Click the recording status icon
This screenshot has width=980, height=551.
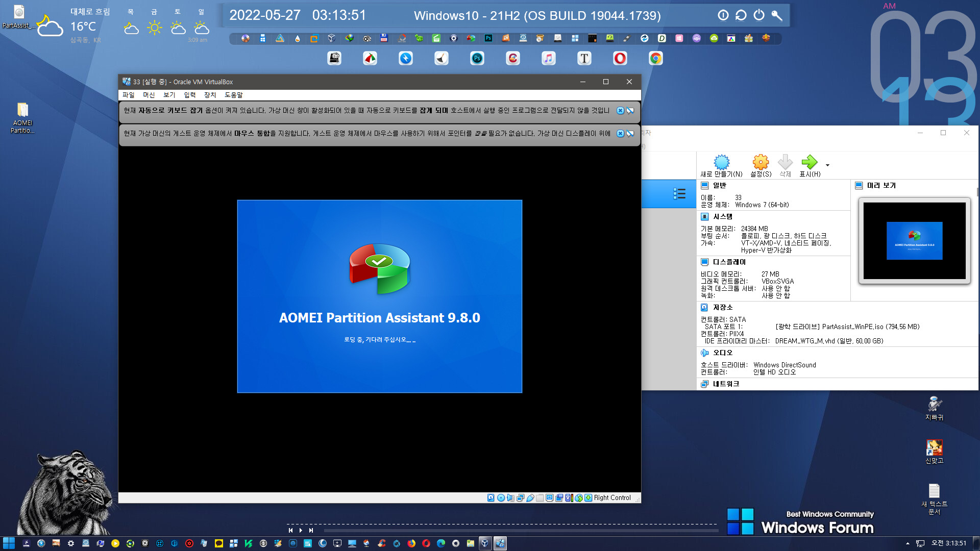(559, 498)
